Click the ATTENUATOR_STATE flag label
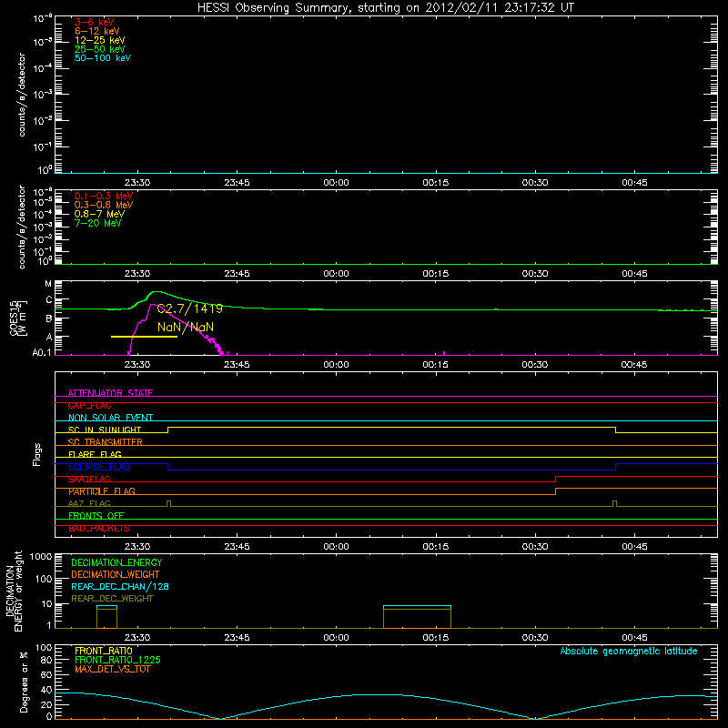This screenshot has height=728, width=728. coord(110,393)
